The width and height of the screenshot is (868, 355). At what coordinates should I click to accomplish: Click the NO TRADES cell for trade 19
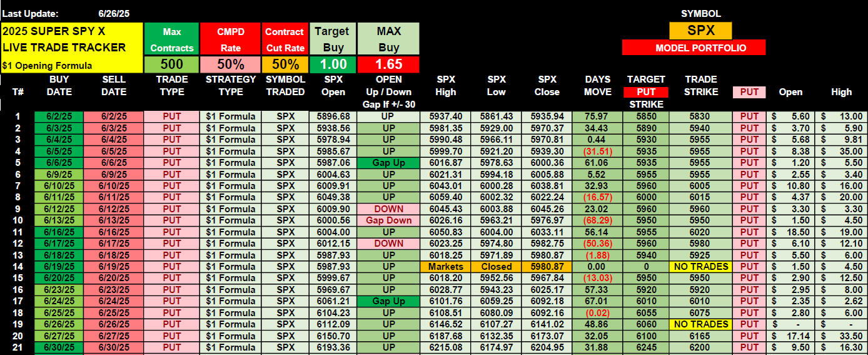click(x=700, y=324)
